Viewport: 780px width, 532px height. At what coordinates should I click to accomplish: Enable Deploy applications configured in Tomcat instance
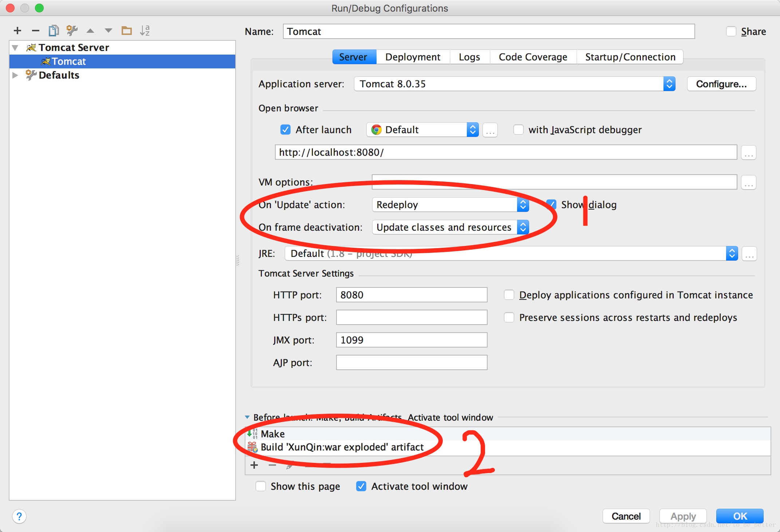(509, 295)
